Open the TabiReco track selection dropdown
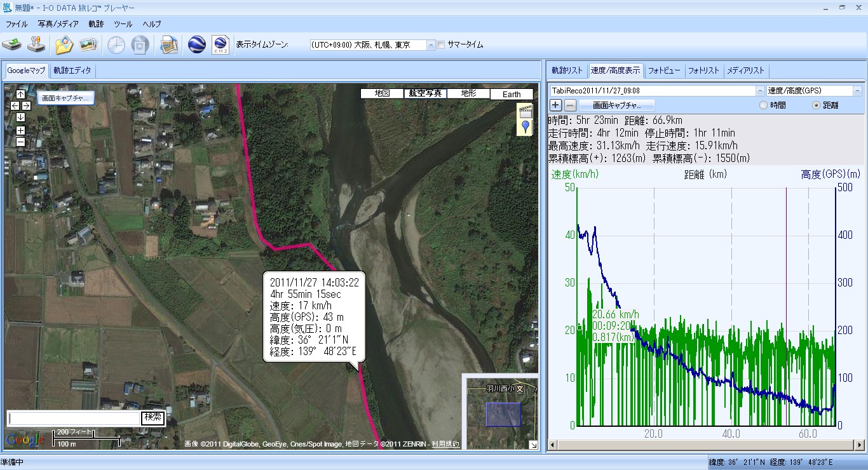The height and width of the screenshot is (470, 868). 760,91
